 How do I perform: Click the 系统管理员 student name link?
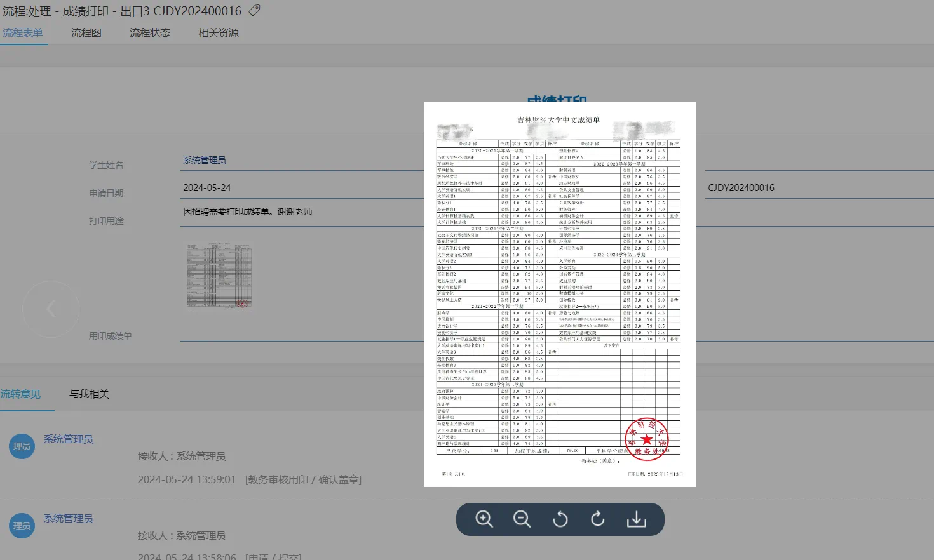[205, 160]
